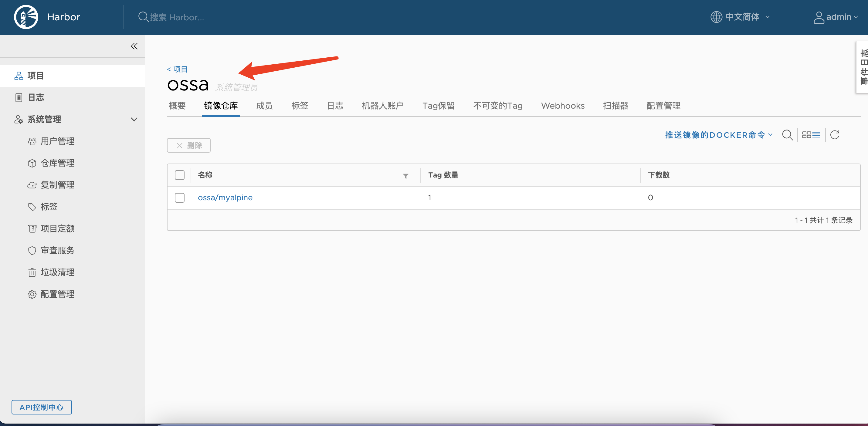
Task: Click the 日志 logs sidebar icon
Action: (x=19, y=98)
